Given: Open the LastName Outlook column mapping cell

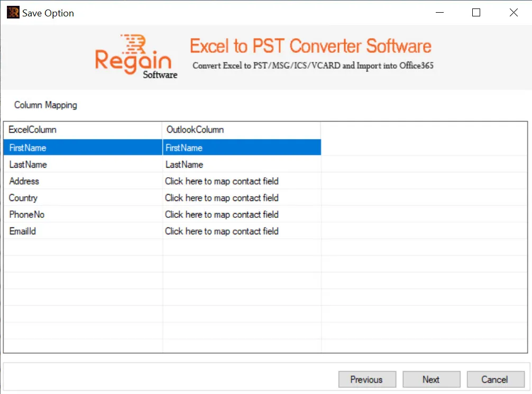Looking at the screenshot, I should (x=242, y=164).
